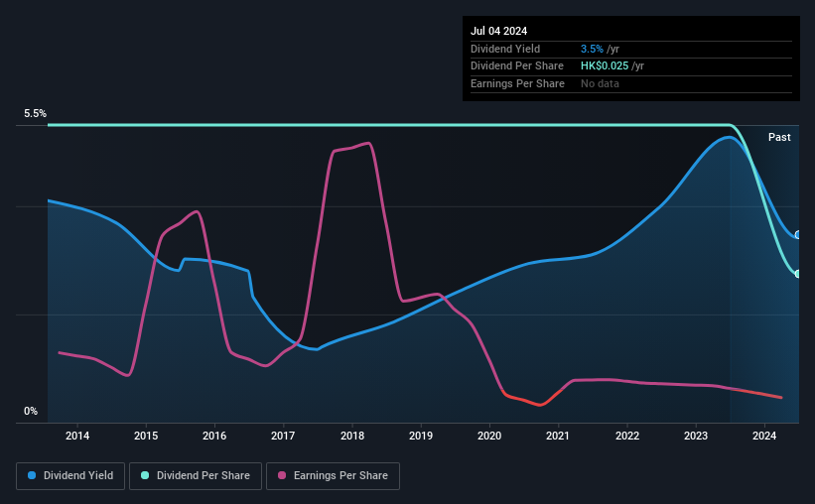Click the 2021 x-axis year label
The image size is (815, 504).
point(558,436)
